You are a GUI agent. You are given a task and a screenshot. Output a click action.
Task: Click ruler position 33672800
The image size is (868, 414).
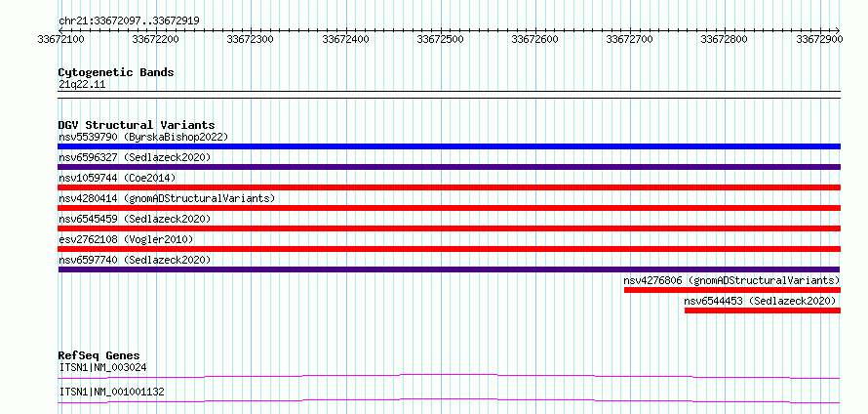[725, 39]
